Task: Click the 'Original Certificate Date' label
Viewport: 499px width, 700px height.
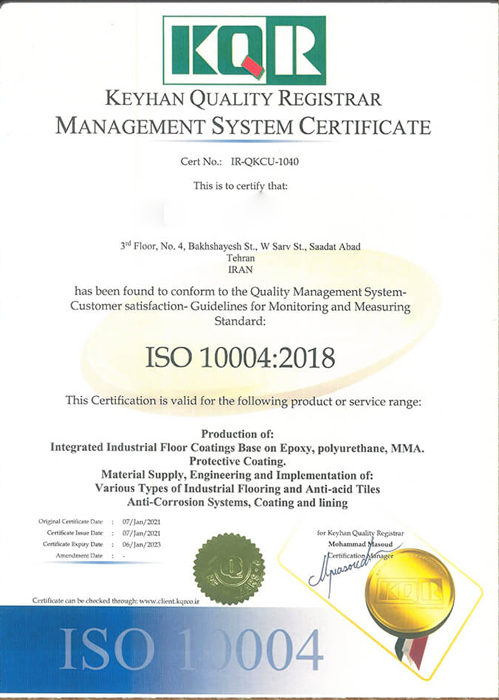Action: [x=71, y=521]
